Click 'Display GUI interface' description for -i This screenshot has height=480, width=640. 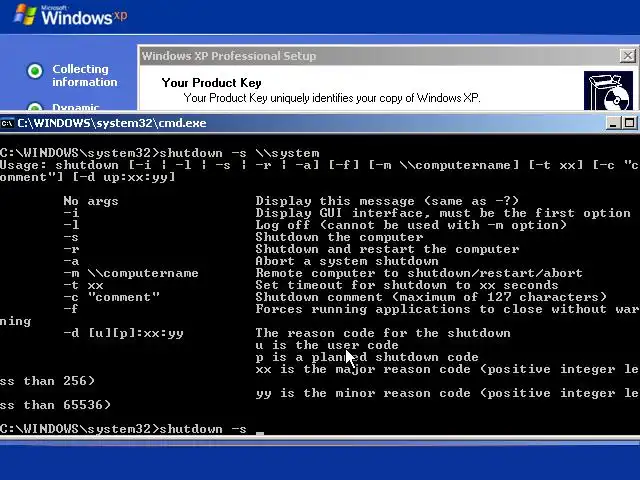(x=443, y=213)
